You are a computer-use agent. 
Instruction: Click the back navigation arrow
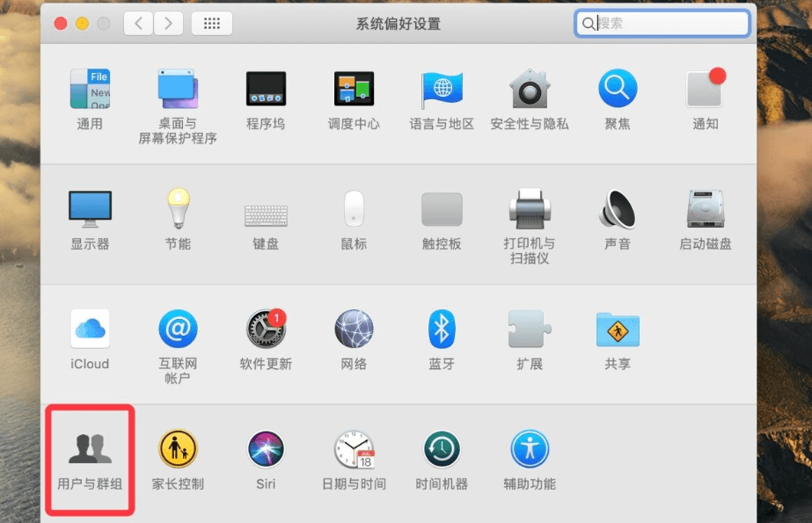pyautogui.click(x=138, y=24)
